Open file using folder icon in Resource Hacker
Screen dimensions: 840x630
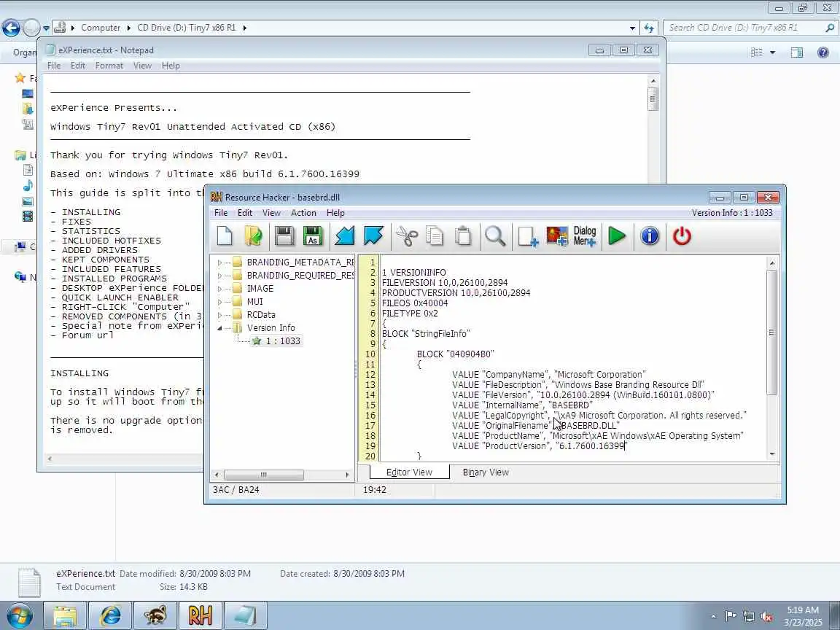click(254, 236)
